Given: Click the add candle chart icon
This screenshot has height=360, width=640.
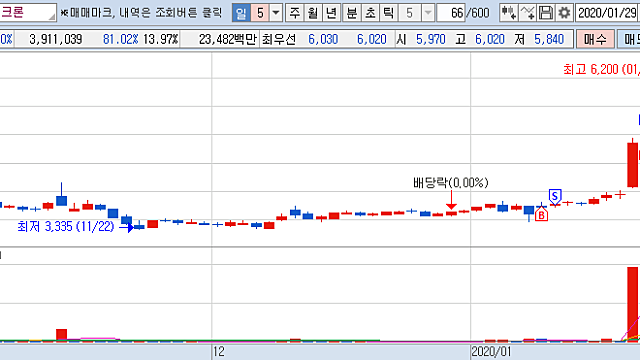Looking at the screenshot, I should [509, 13].
